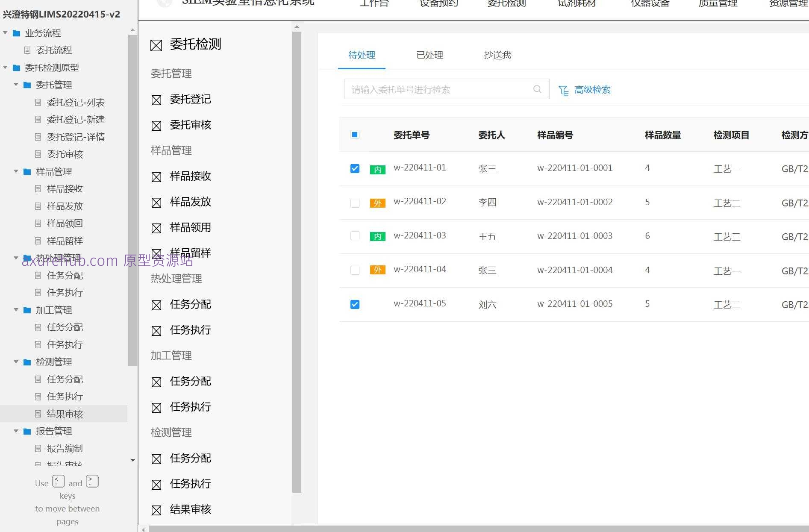Select 结果审核 under 检测管理
Viewport: 809px width, 532px height.
pos(190,509)
